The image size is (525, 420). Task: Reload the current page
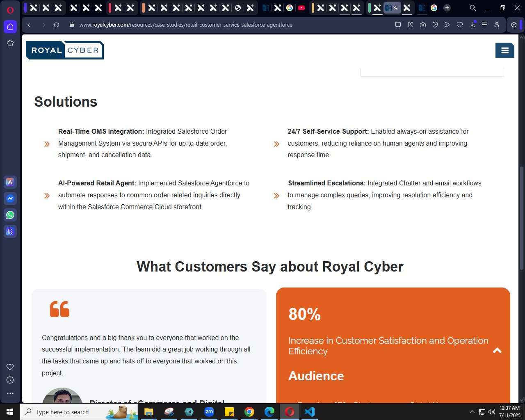pos(57,25)
